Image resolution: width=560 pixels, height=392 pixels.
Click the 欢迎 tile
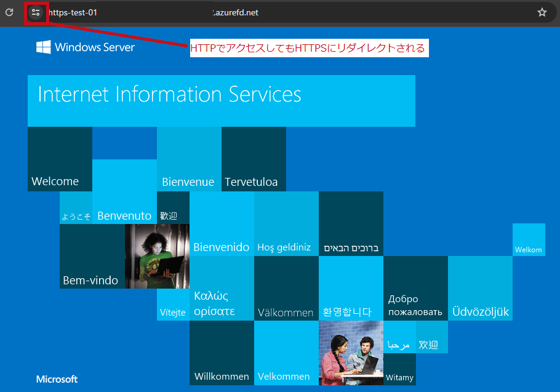[x=432, y=337]
